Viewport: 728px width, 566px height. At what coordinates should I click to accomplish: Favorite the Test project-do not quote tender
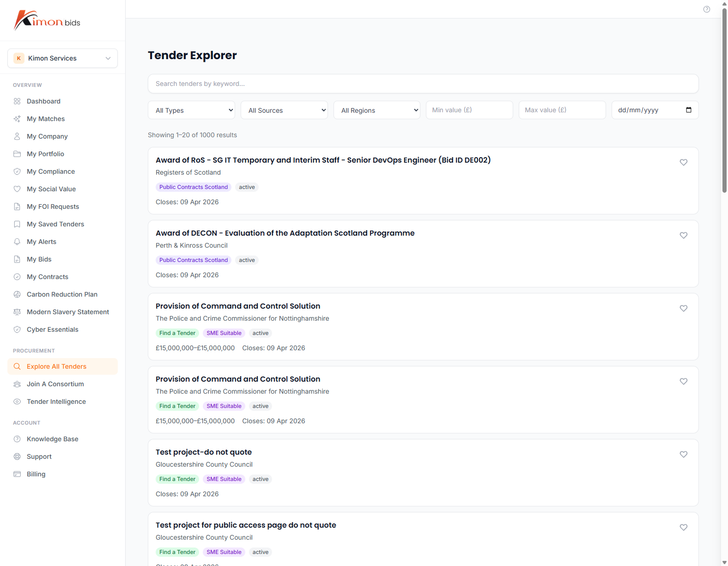684,454
